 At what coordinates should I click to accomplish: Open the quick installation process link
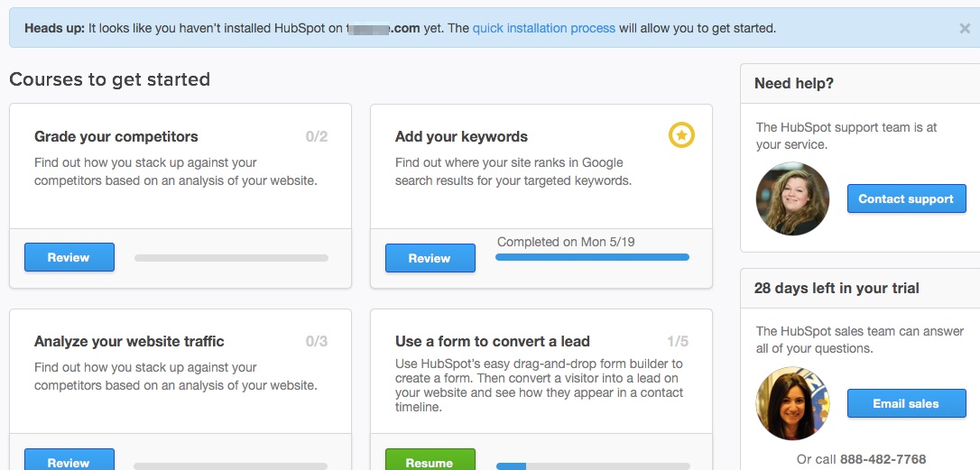pos(544,28)
